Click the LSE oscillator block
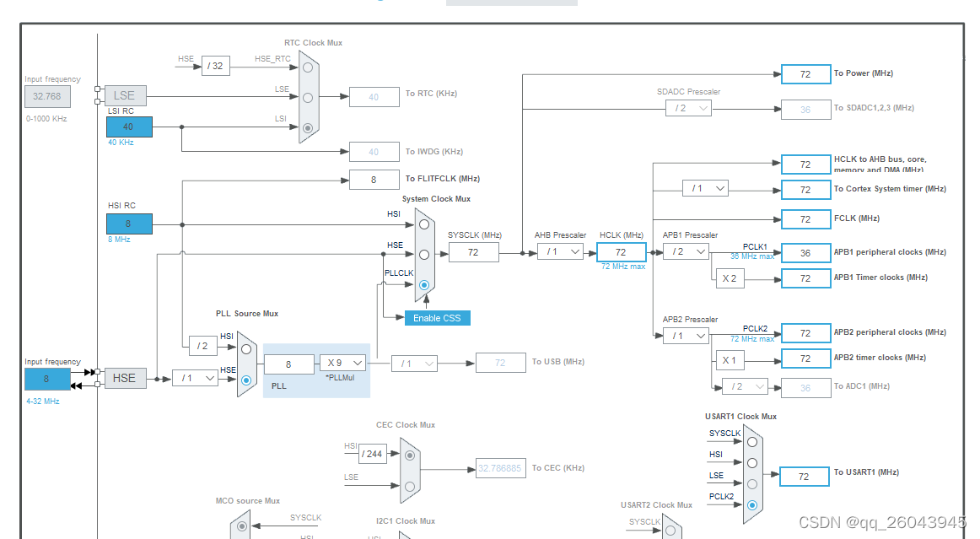 (x=125, y=95)
